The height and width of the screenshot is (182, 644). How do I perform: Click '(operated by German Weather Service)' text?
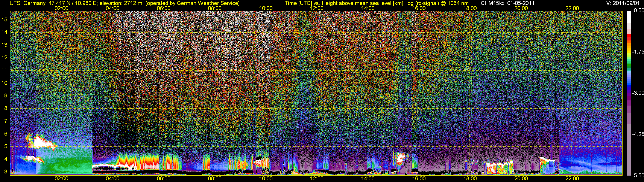coord(192,3)
